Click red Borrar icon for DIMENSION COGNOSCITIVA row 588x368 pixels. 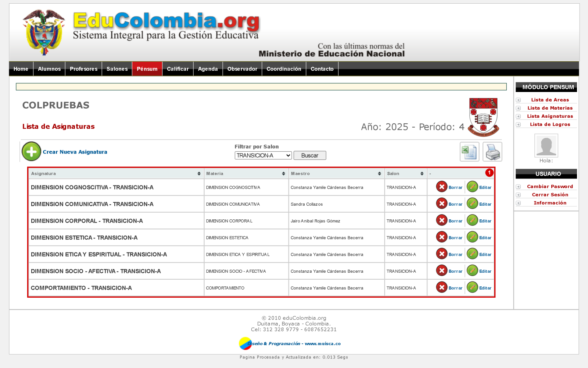coord(442,187)
